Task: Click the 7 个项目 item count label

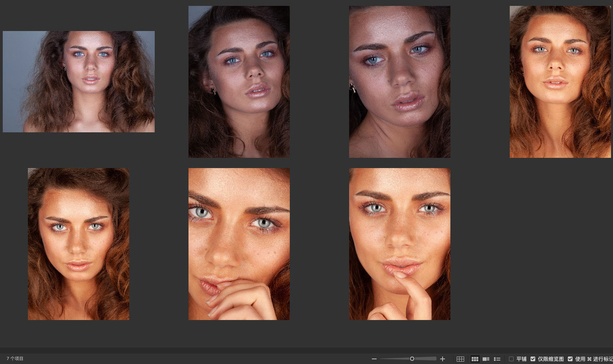Action: (x=15, y=359)
